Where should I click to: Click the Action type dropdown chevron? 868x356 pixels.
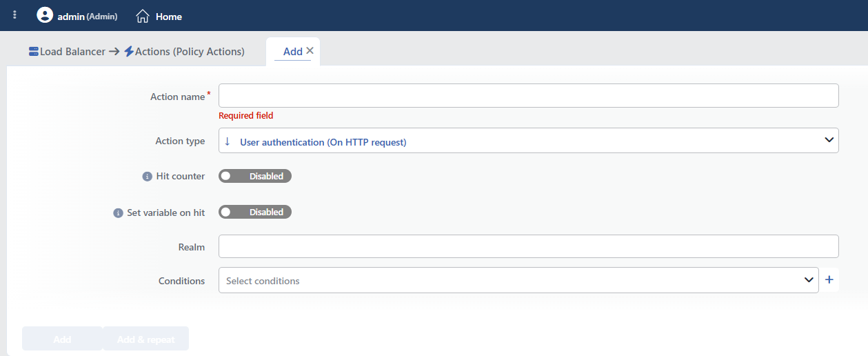828,140
